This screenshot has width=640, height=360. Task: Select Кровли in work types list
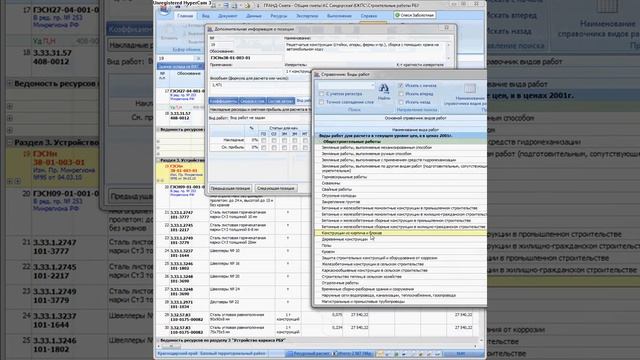click(328, 252)
